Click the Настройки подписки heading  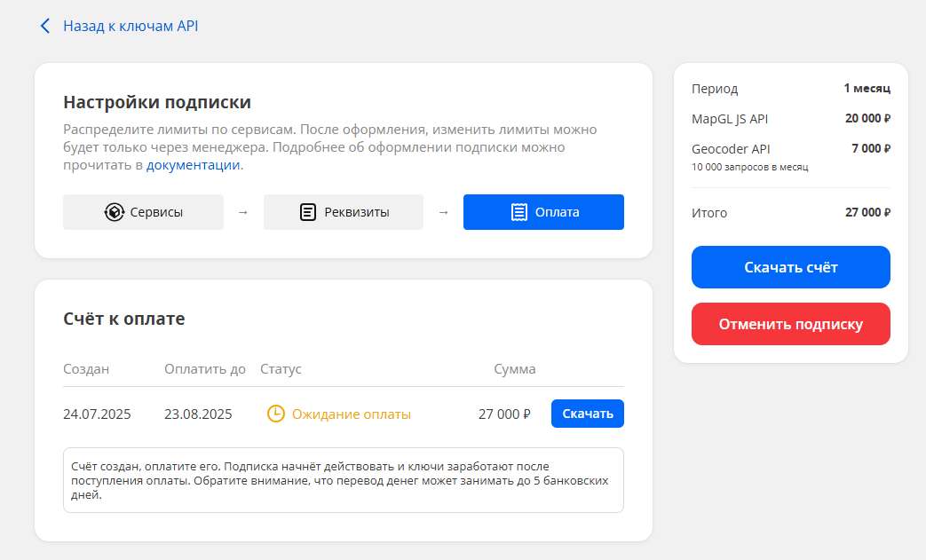pos(157,102)
